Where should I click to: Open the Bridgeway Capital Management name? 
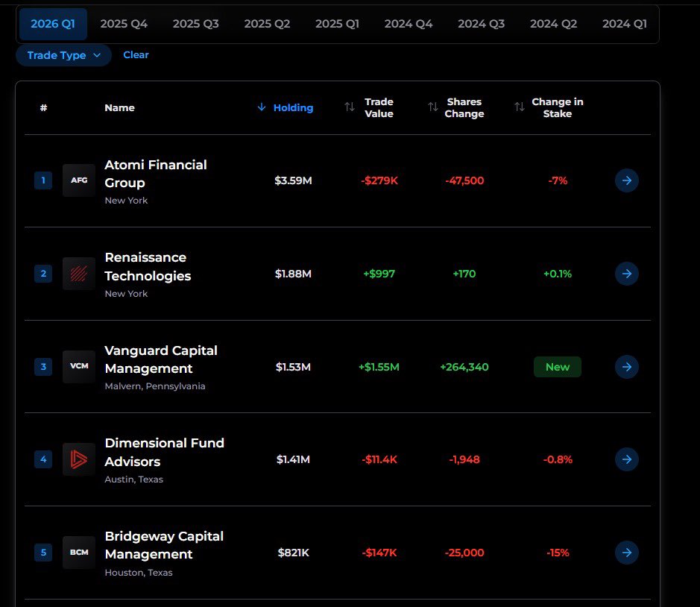pos(164,545)
